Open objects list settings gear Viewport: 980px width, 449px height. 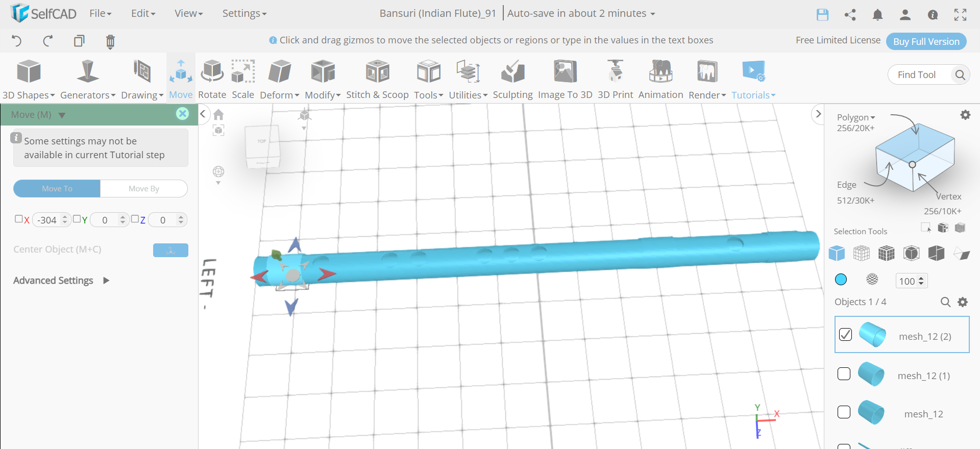pos(963,302)
